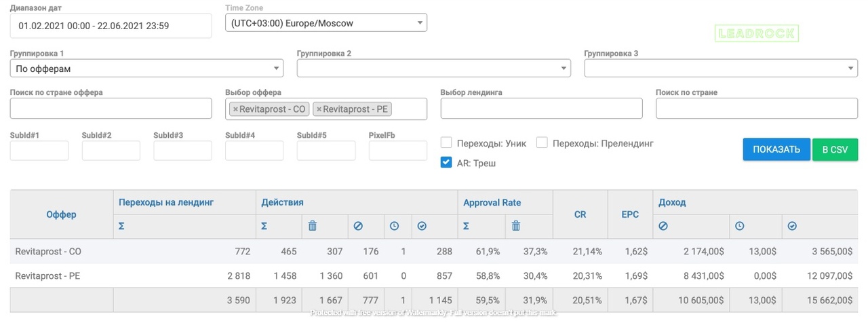Screen dimensions: 868x325
Task: Remove the Revitaprost - CO tag via its x
Action: tap(235, 109)
